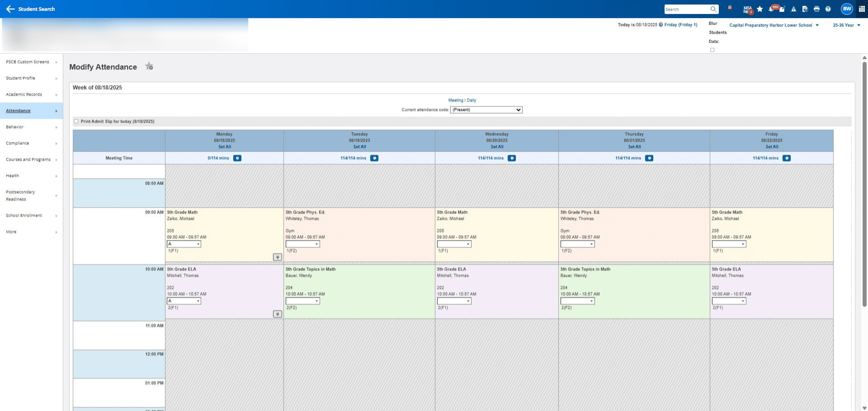Open the 25-26 Year term selector
868x411 pixels.
(x=846, y=25)
